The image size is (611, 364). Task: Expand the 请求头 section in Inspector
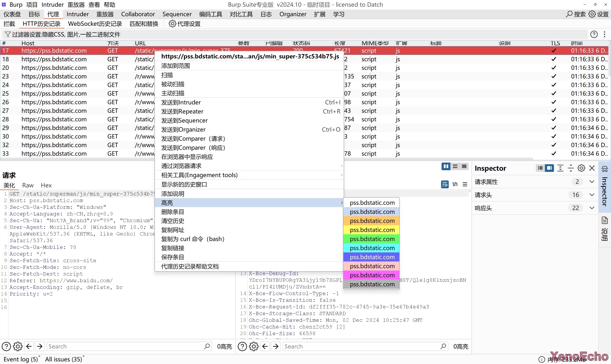(x=592, y=195)
